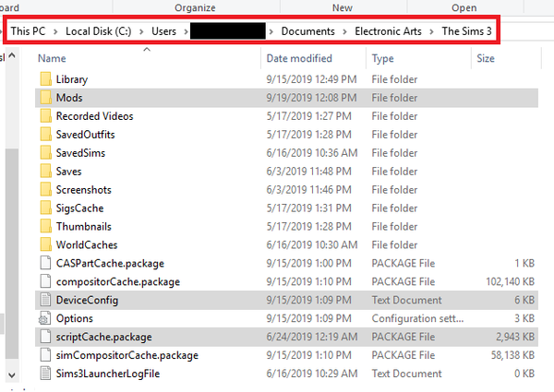The image size is (554, 392).
Task: Click the scriptCache.package file icon
Action: pos(45,337)
